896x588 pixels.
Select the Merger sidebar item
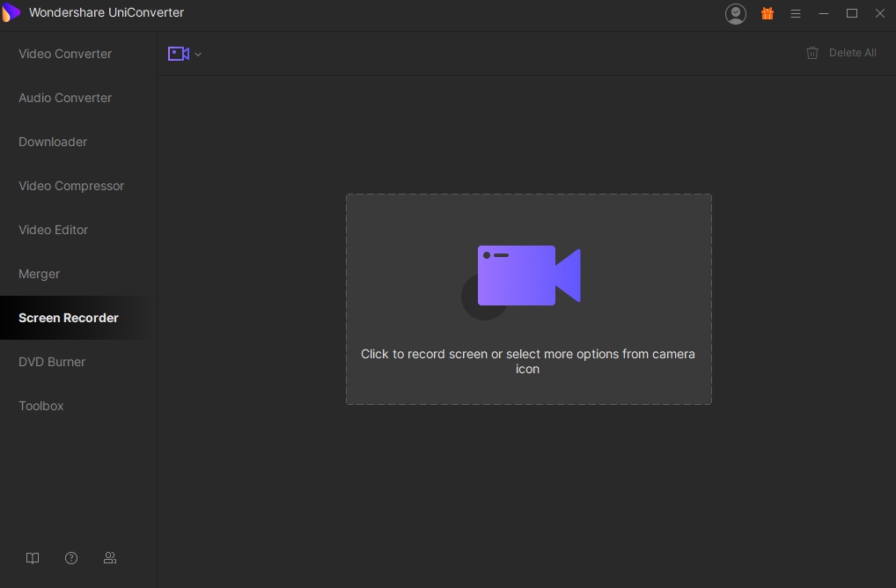coord(40,274)
